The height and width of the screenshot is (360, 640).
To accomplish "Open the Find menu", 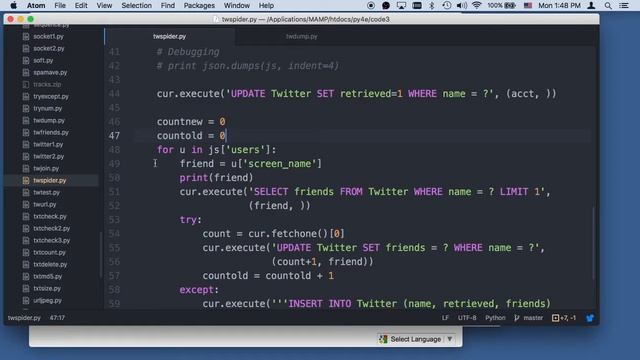I will (167, 5).
